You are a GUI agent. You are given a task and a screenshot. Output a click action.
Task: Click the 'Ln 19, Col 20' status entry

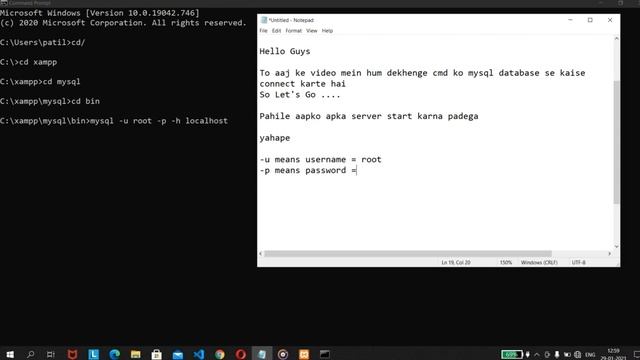click(x=456, y=262)
